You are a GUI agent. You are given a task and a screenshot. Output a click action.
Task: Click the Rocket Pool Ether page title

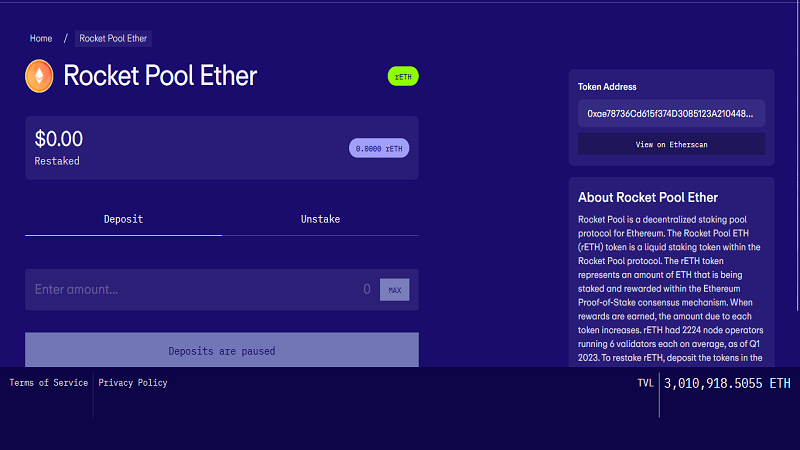160,76
